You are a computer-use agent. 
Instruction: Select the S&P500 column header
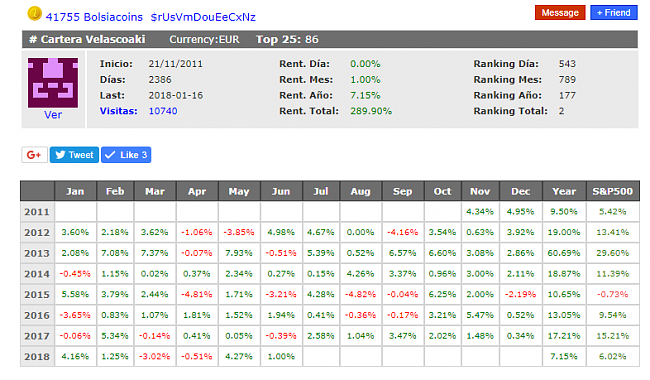coord(613,191)
